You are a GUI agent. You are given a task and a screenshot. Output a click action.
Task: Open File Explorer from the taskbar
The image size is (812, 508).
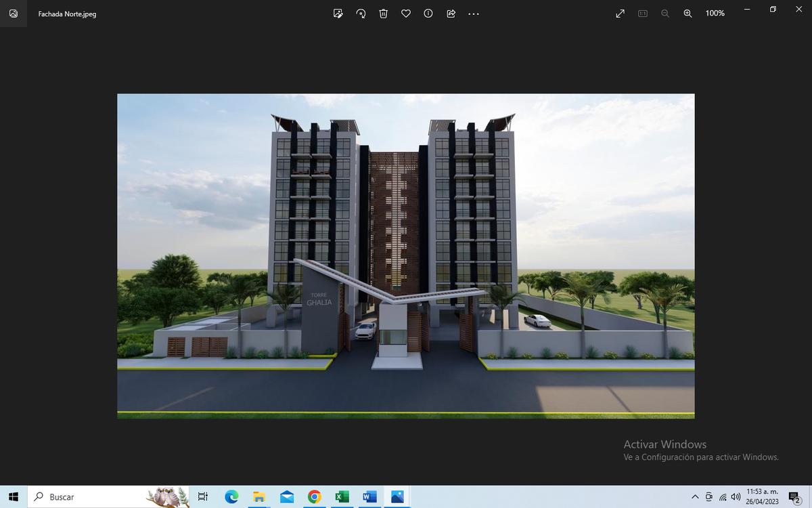pyautogui.click(x=259, y=496)
